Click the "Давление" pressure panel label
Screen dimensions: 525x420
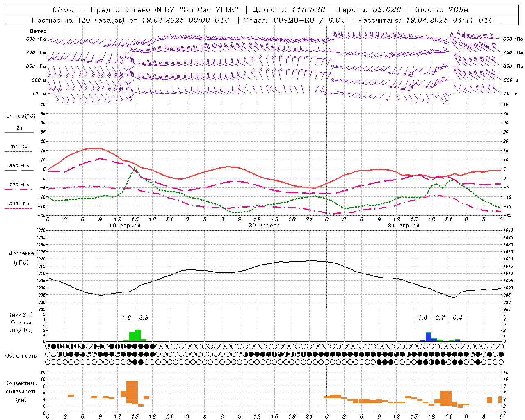pos(21,253)
